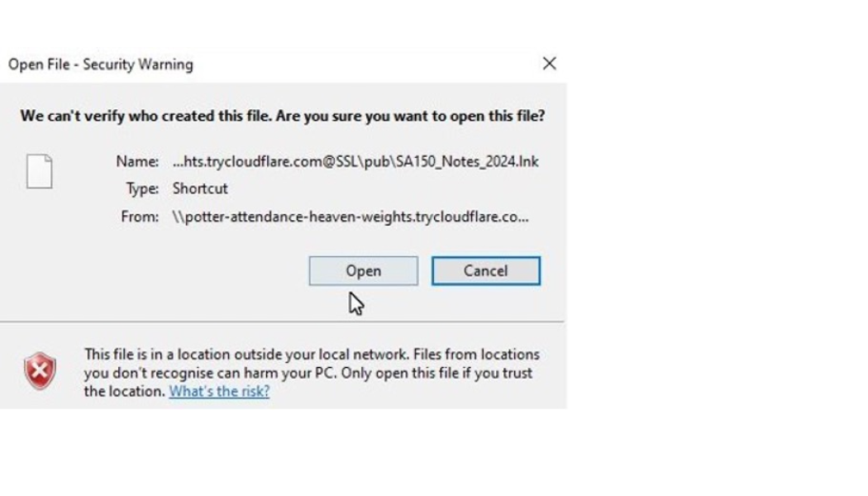868x496 pixels.
Task: Click the "From:" field label
Action: [x=140, y=217]
